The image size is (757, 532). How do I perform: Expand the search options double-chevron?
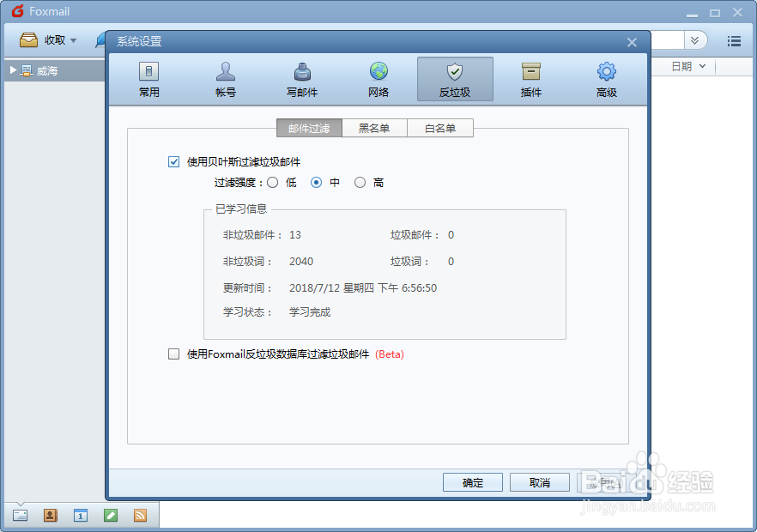(694, 40)
